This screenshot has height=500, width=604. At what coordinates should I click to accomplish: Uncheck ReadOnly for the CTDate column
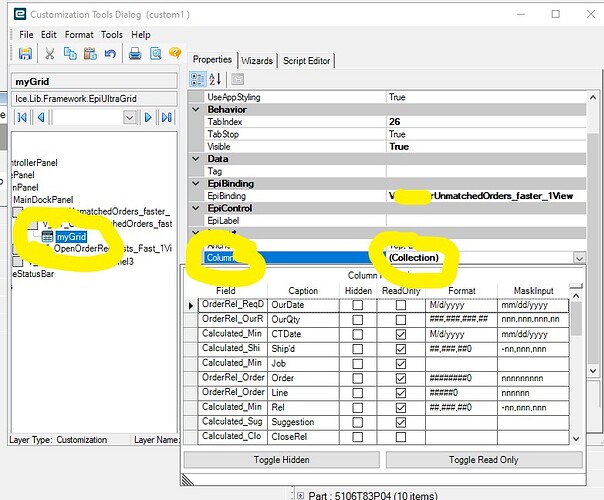[x=400, y=334]
